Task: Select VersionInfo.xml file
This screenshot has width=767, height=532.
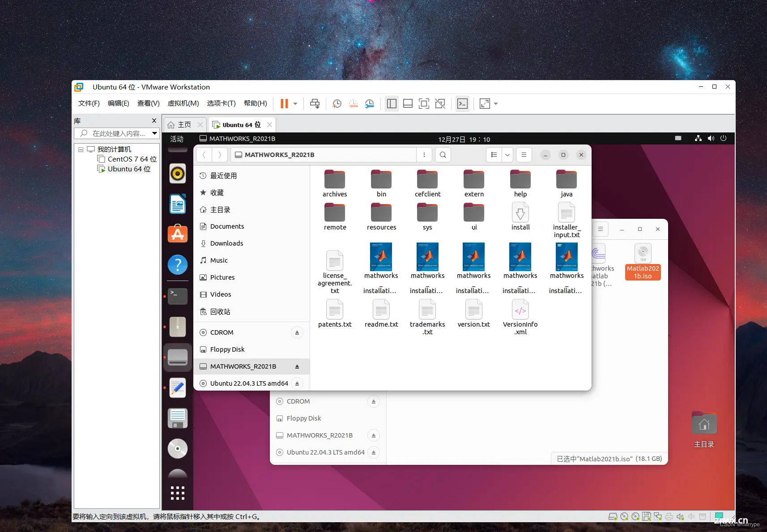Action: click(520, 317)
